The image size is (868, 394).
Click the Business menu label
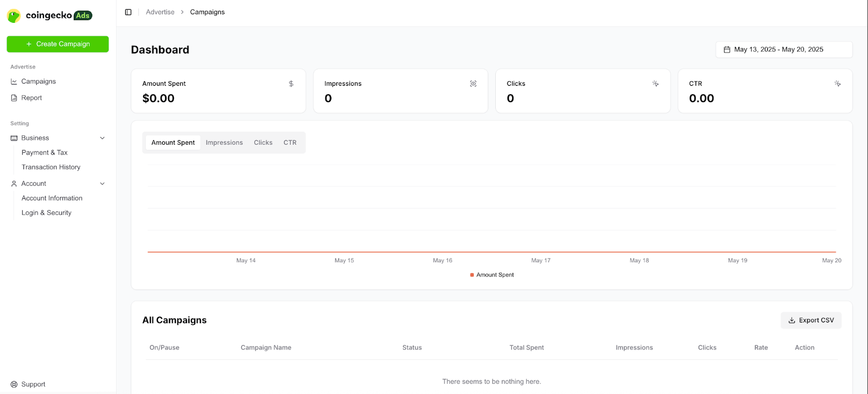click(35, 138)
